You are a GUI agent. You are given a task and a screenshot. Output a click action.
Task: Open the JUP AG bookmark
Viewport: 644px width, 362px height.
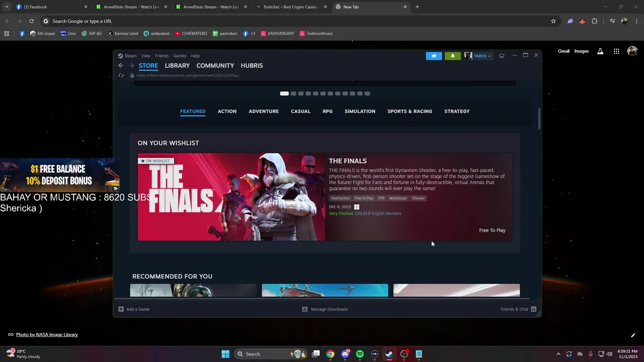pyautogui.click(x=91, y=34)
